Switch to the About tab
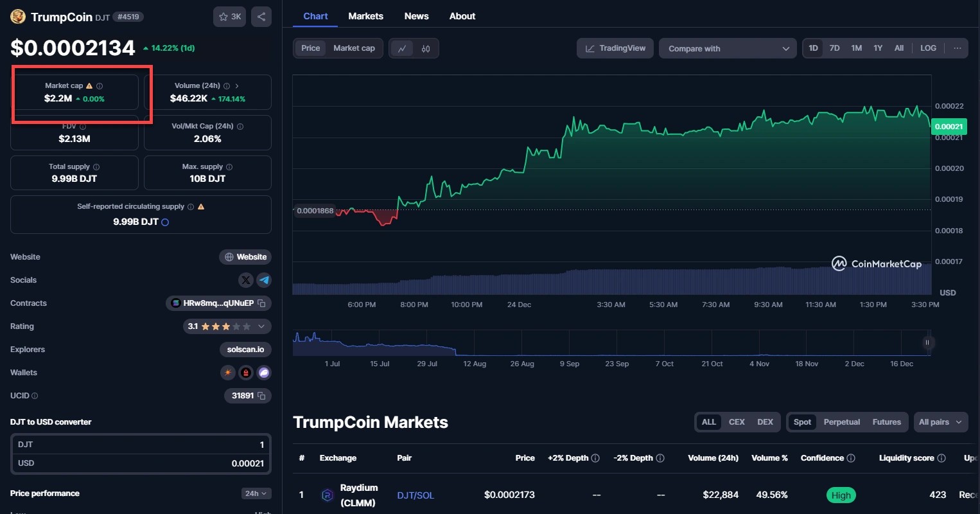Viewport: 980px width, 514px height. click(462, 16)
